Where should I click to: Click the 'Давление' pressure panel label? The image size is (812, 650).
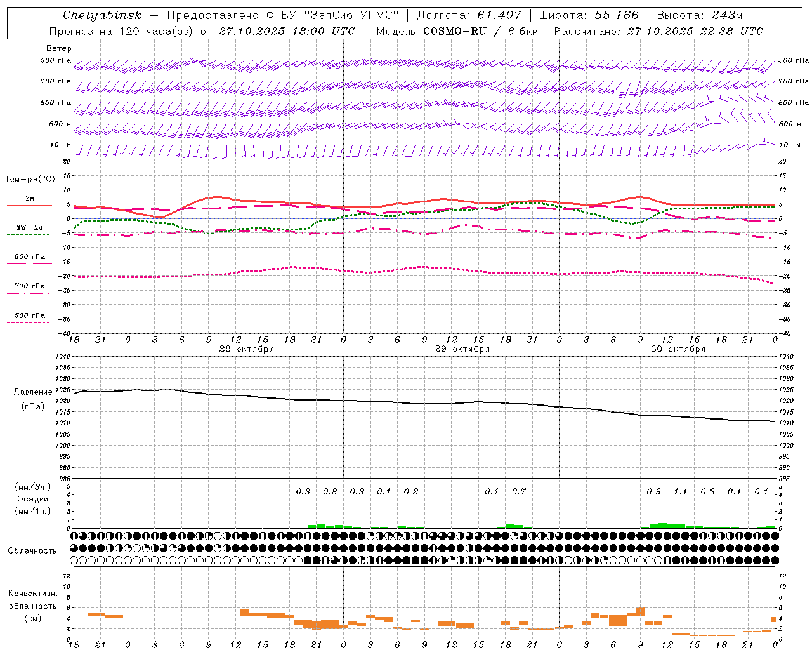point(32,392)
